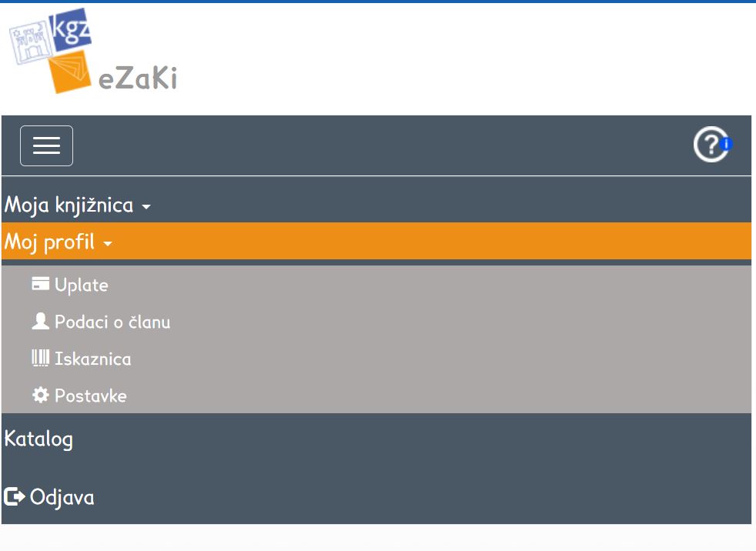The width and height of the screenshot is (756, 551).
Task: Select the Moj profil menu item
Action: [50, 242]
